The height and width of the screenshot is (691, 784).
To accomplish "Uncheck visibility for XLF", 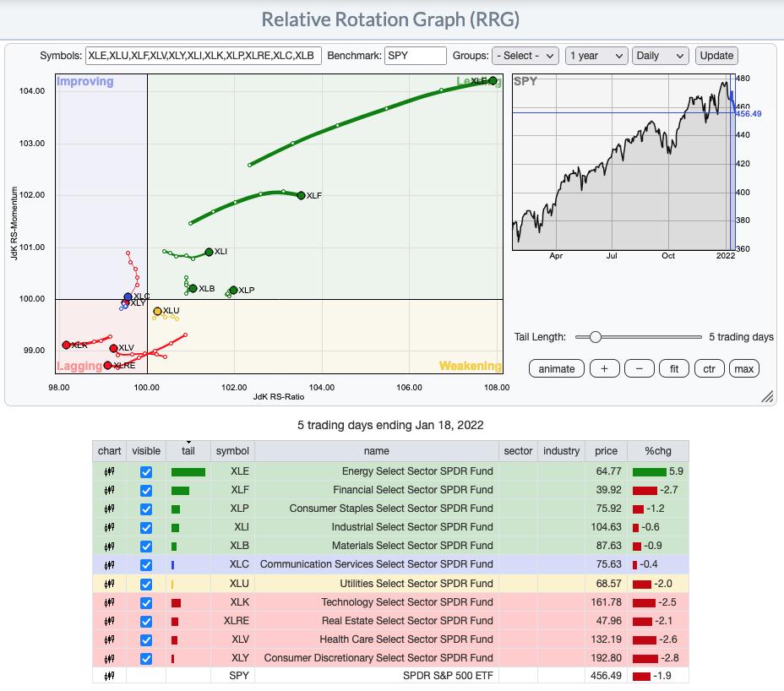I will click(x=146, y=491).
